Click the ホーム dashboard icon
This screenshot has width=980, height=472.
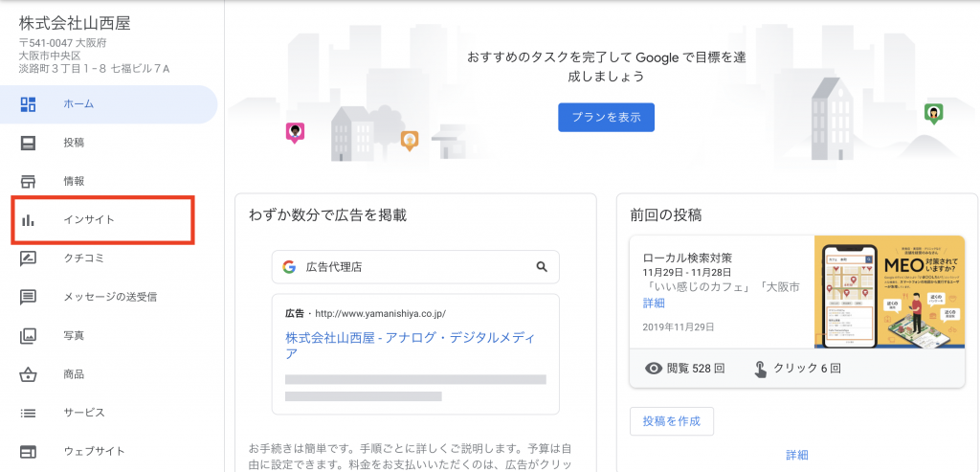pos(28,104)
